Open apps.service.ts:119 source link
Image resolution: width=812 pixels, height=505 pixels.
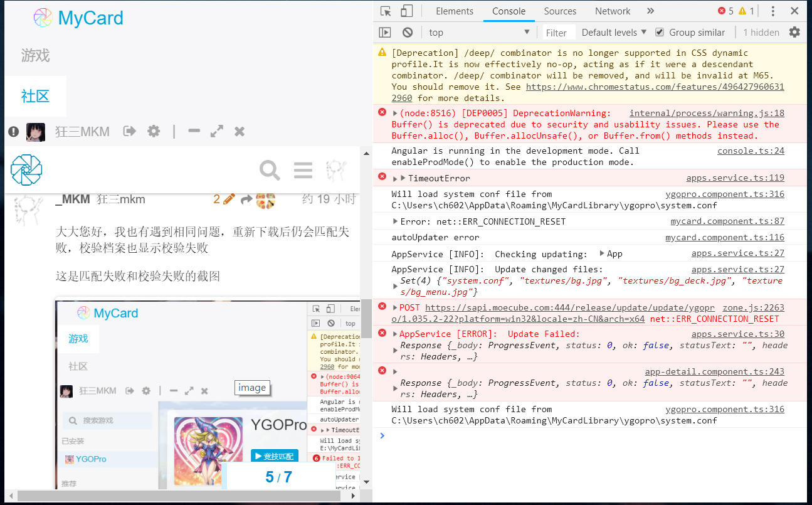click(x=735, y=178)
